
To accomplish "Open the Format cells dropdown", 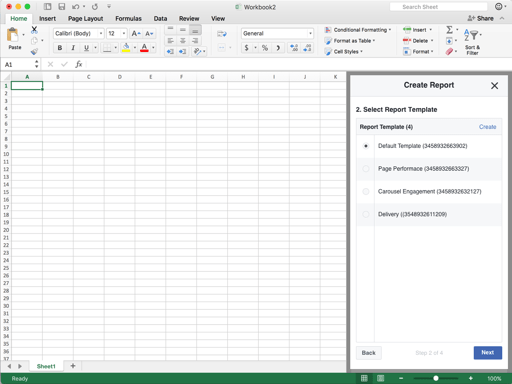I will pos(418,52).
